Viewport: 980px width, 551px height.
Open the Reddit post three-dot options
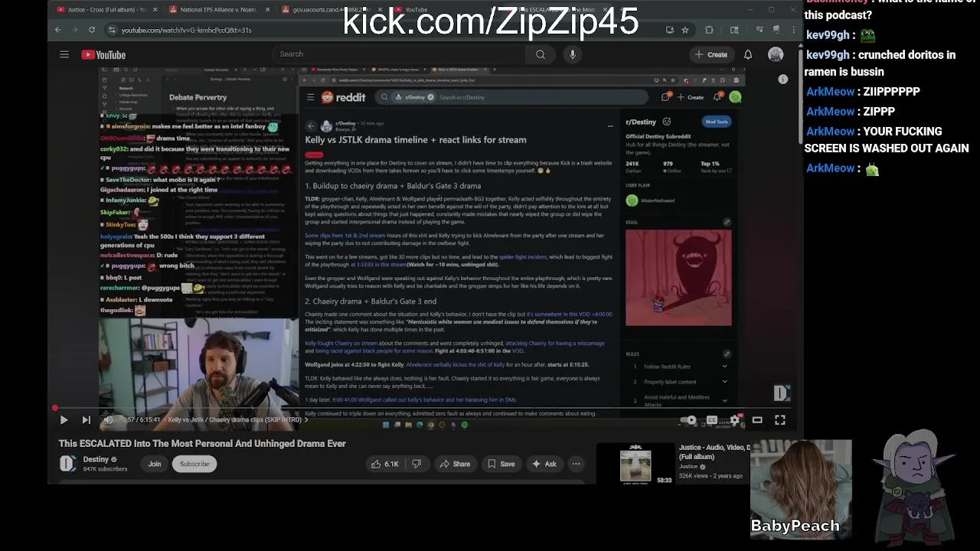click(x=610, y=126)
